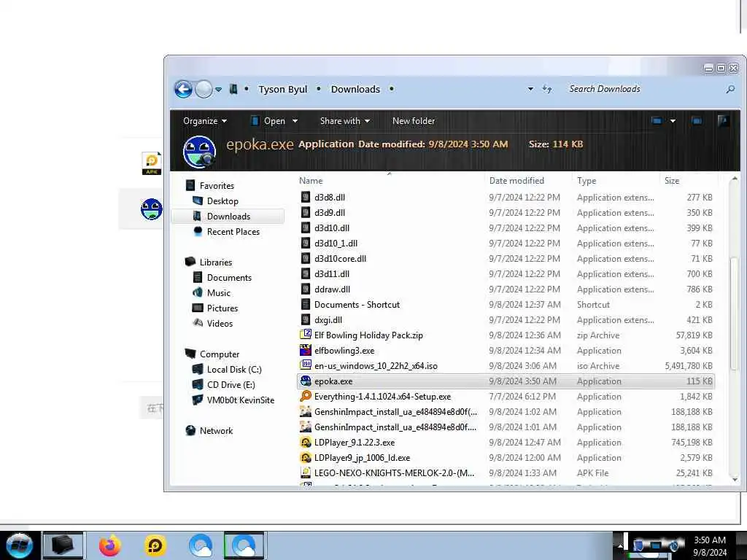Focus the Search Downloads field
The height and width of the screenshot is (560, 747).
click(x=643, y=89)
